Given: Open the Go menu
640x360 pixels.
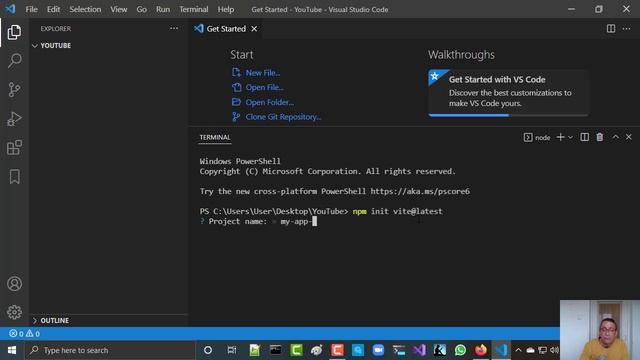Looking at the screenshot, I should 142,9.
